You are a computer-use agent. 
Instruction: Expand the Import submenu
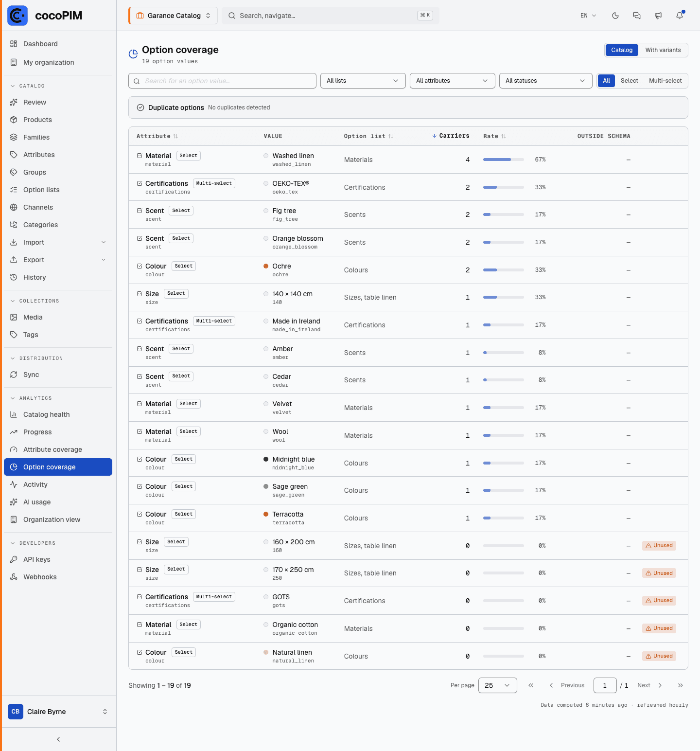point(58,242)
